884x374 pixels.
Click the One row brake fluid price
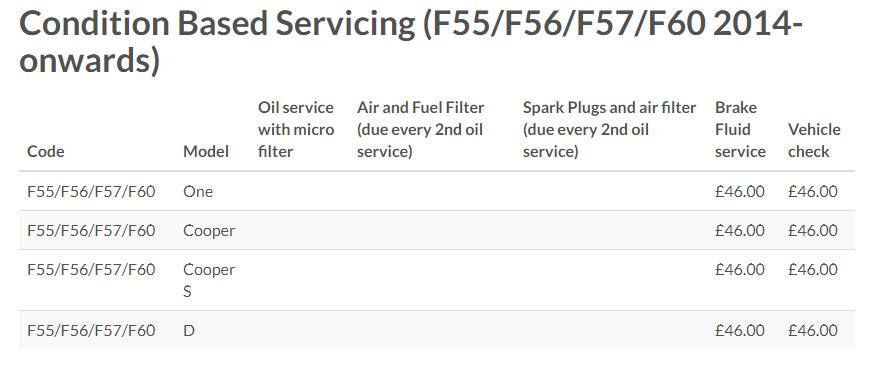[740, 192]
